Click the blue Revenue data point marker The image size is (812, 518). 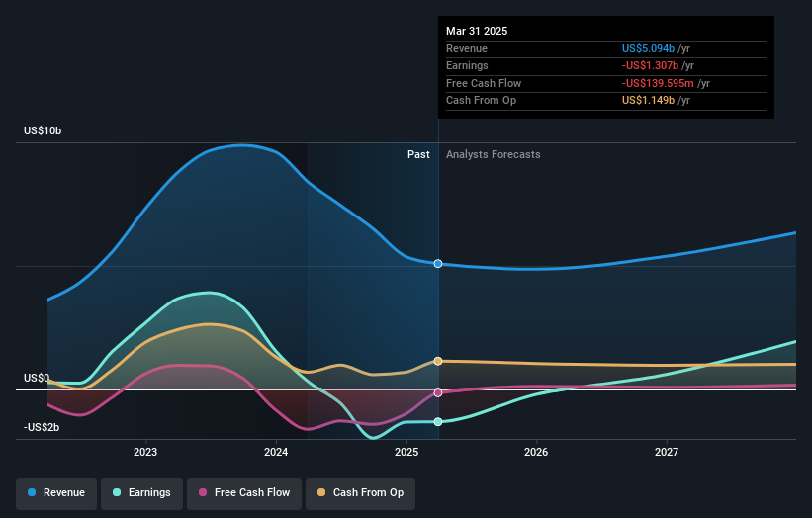point(438,264)
